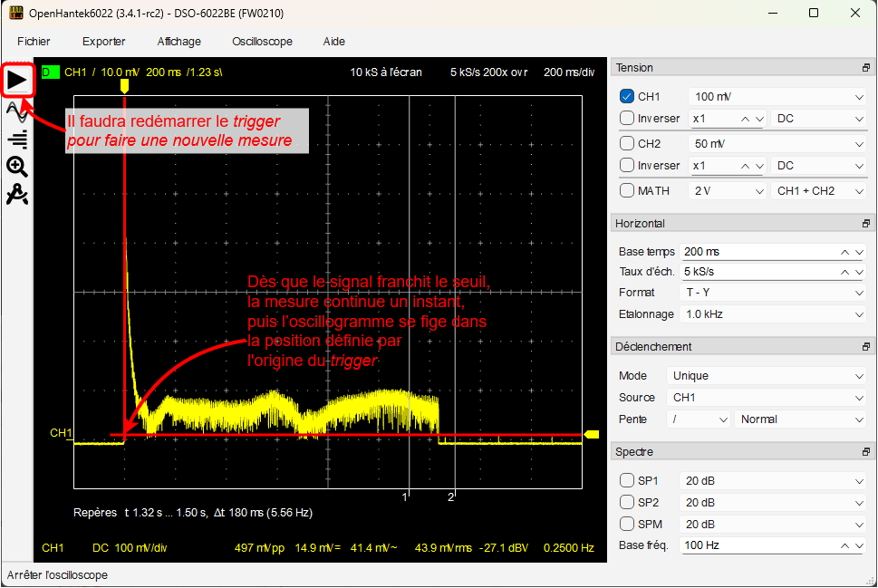
Task: Open the Etalonnage 1.0 kHz dropdown
Action: pos(773,314)
